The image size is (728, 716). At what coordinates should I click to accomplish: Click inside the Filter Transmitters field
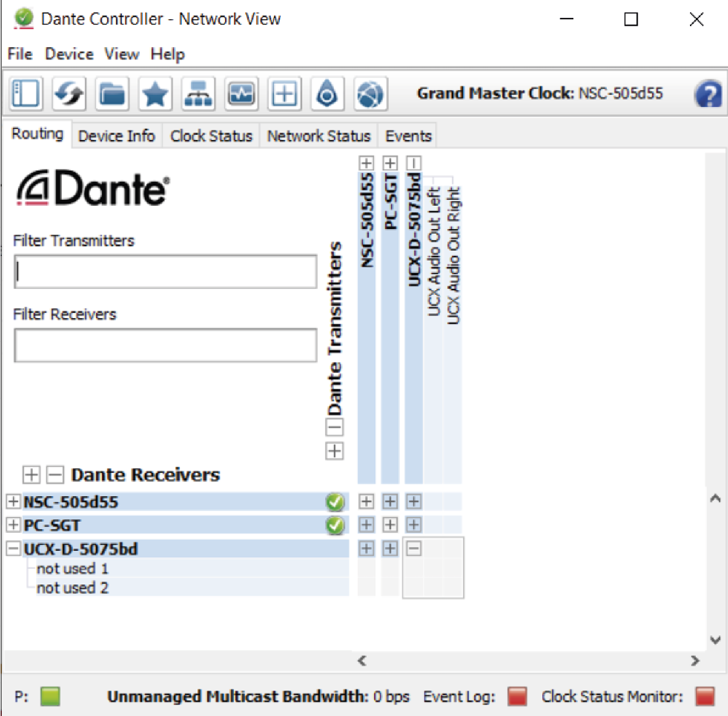pyautogui.click(x=166, y=272)
